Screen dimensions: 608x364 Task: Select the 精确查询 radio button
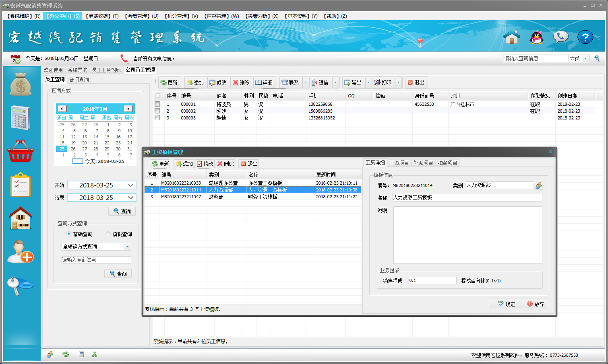(x=69, y=234)
